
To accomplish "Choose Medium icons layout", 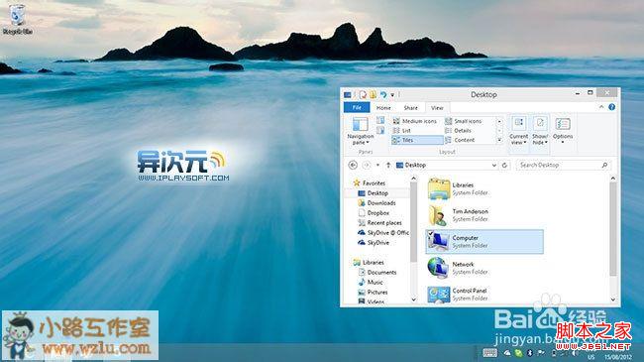I will (x=415, y=121).
